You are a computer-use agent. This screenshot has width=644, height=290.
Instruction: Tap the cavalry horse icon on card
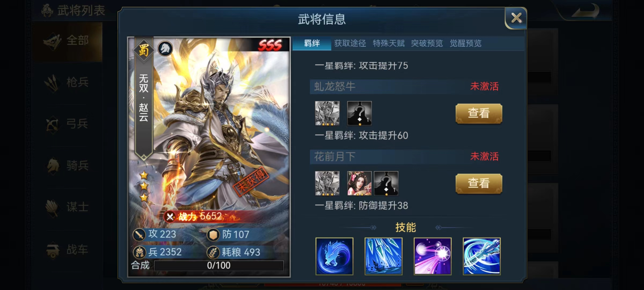click(165, 49)
